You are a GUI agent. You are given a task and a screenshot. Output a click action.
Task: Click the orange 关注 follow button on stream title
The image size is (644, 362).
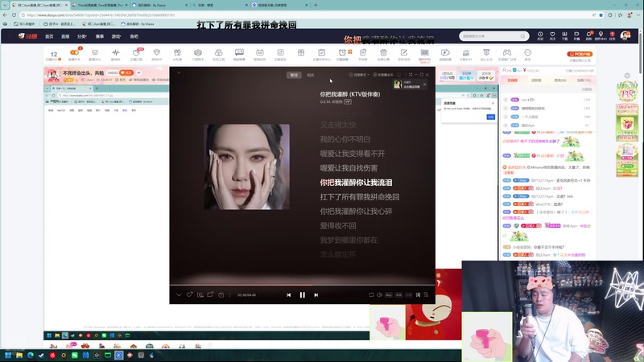point(126,72)
